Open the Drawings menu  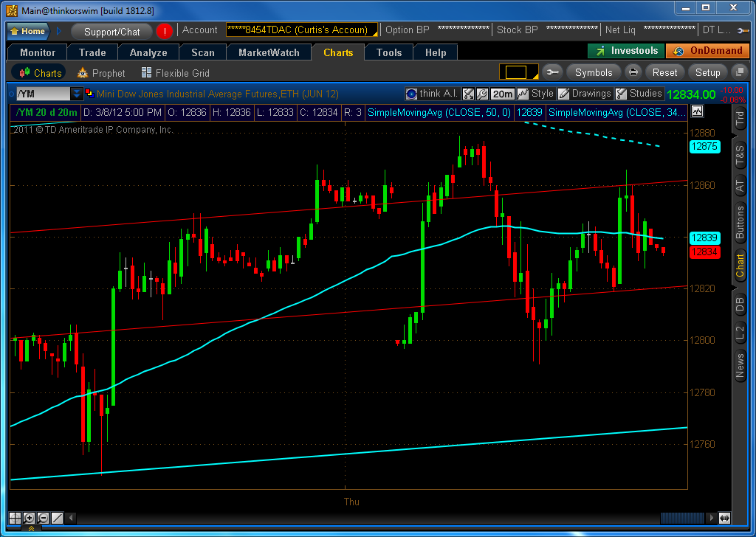585,94
